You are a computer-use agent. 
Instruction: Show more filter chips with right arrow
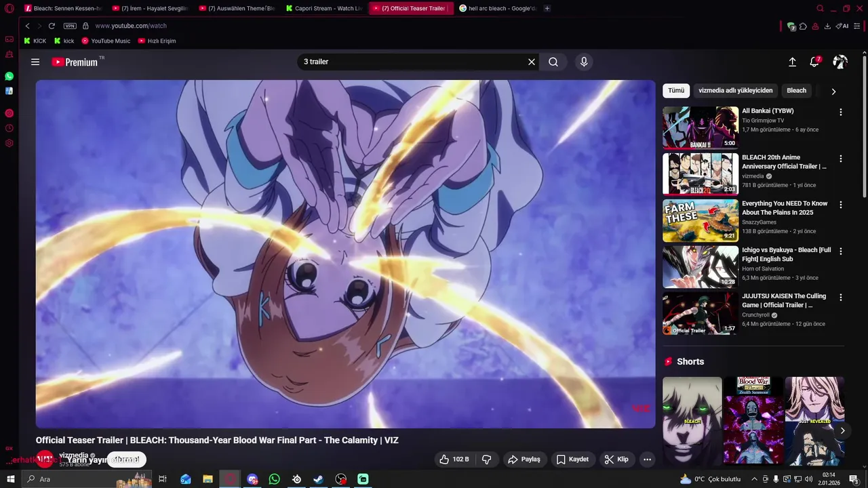click(x=833, y=91)
